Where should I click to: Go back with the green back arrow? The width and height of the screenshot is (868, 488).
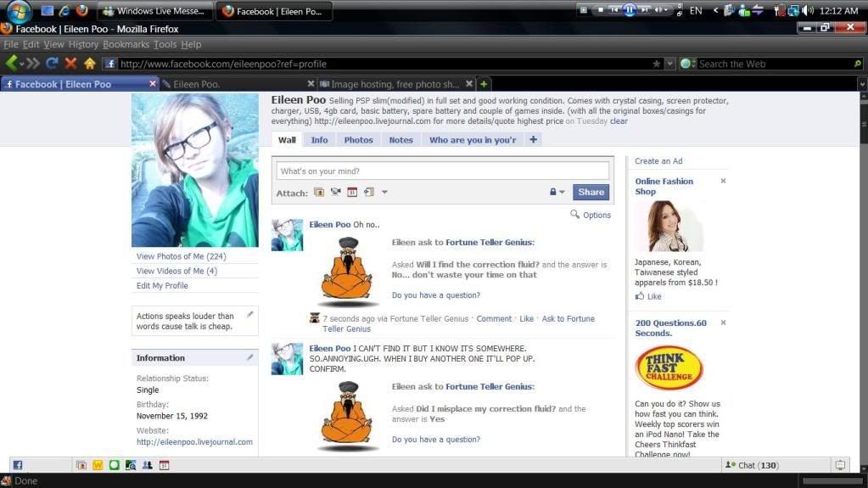(x=10, y=63)
